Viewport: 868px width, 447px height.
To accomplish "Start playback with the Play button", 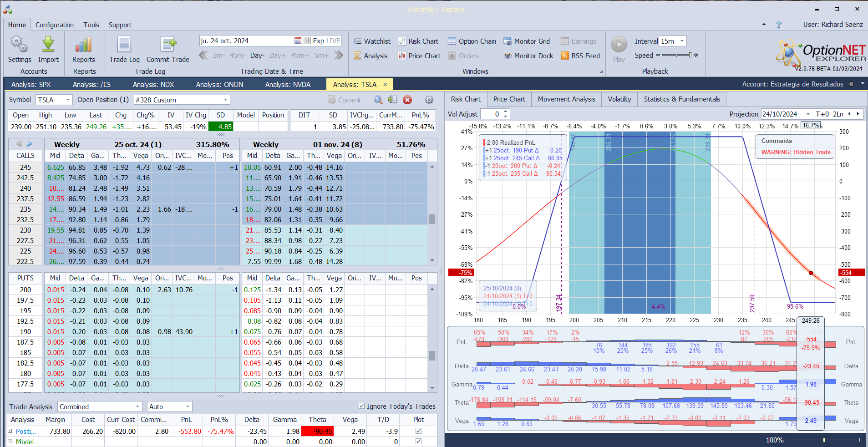I will click(x=619, y=49).
